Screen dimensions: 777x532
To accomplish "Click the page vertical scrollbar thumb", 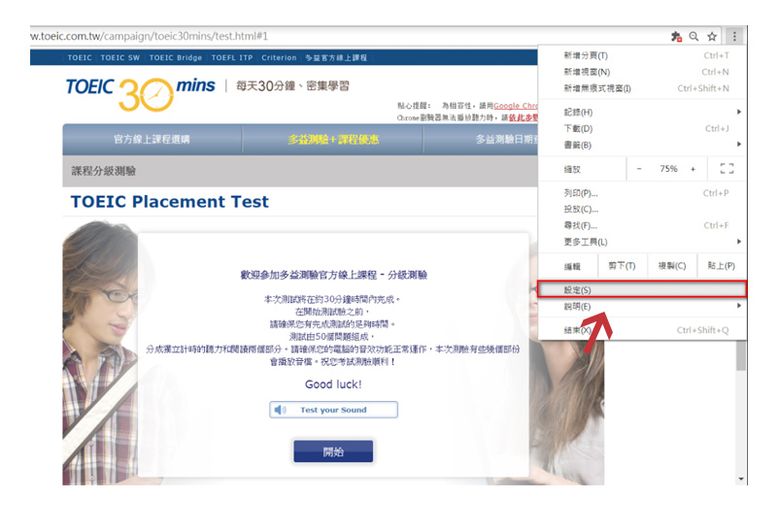I will (741, 355).
